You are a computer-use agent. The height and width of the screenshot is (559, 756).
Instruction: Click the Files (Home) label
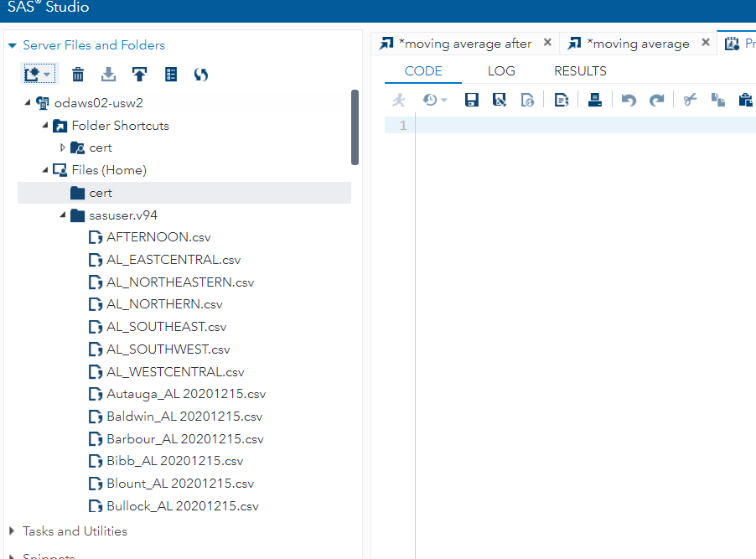coord(109,170)
